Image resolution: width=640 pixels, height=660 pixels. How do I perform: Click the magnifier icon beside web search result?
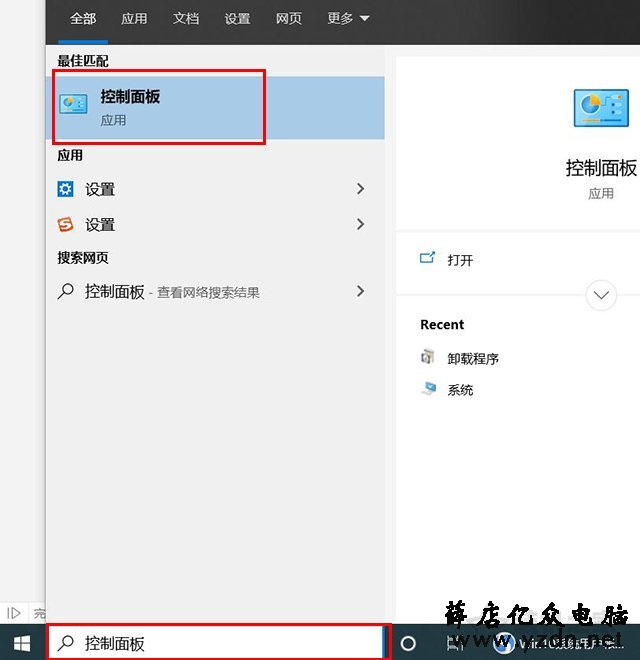[x=66, y=291]
